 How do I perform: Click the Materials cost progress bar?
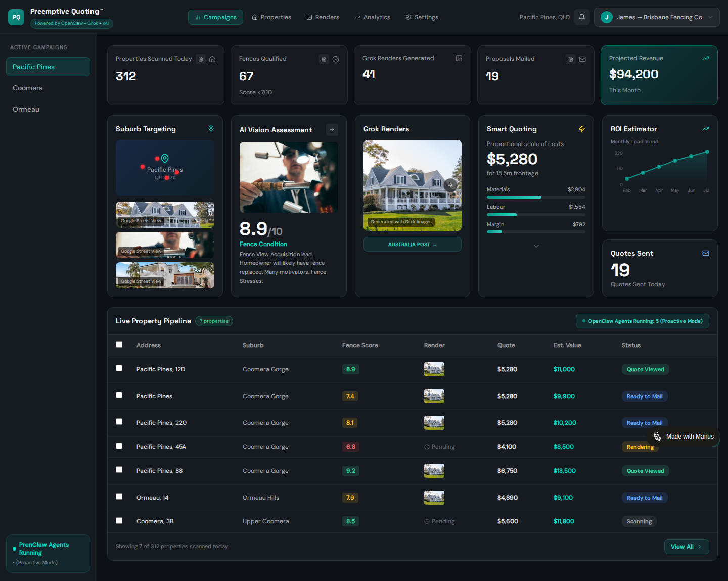click(536, 197)
